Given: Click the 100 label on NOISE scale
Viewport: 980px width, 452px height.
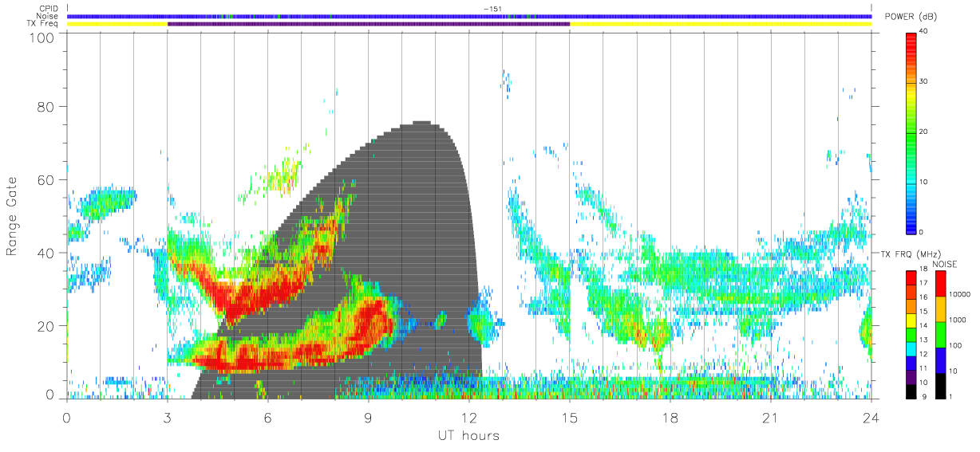Looking at the screenshot, I should pyautogui.click(x=954, y=345).
